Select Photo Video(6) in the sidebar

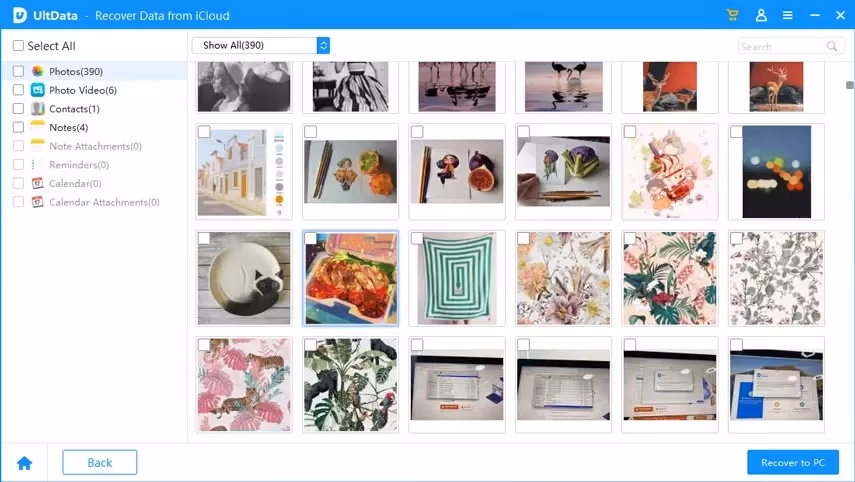(x=83, y=90)
